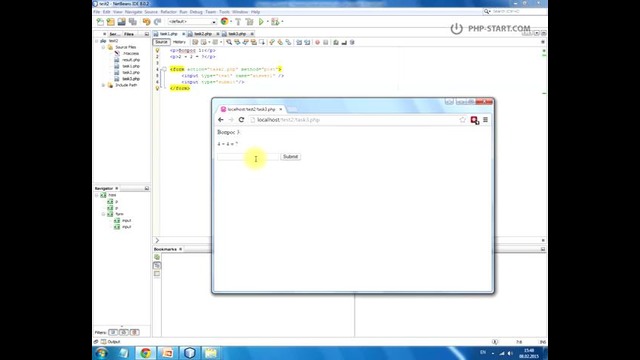This screenshot has width=640, height=360.
Task: Click the Undo icon in NetBeans toolbar
Action: coord(147,22)
